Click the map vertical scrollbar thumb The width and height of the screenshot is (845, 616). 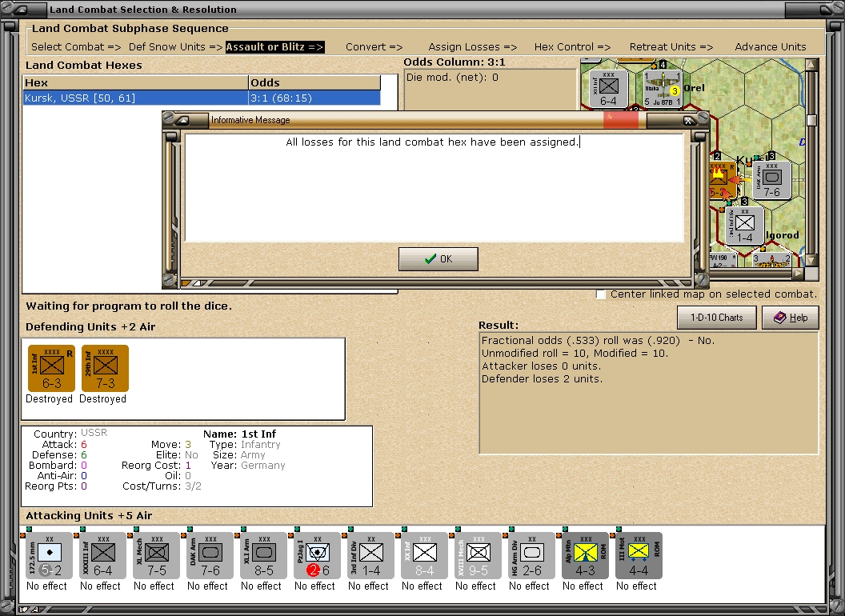click(x=811, y=120)
